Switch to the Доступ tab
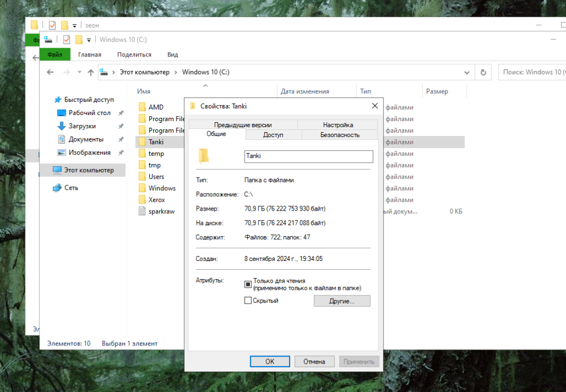566x392 pixels. [x=273, y=135]
